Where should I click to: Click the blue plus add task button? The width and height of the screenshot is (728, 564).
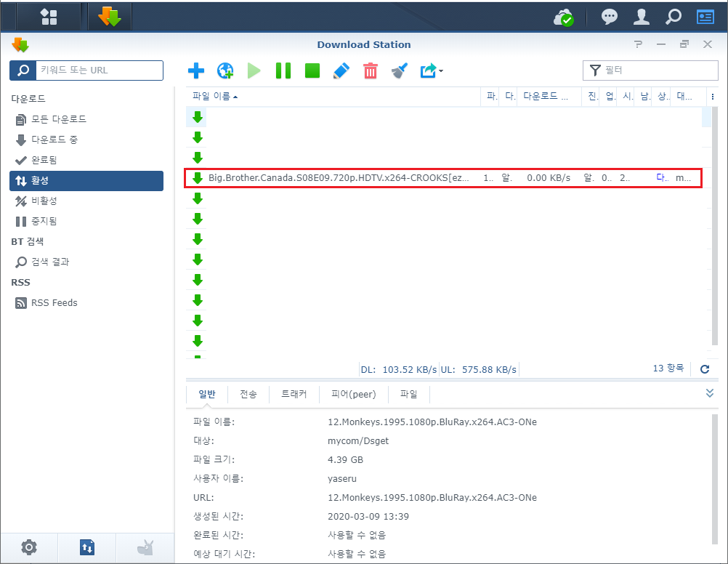point(196,70)
